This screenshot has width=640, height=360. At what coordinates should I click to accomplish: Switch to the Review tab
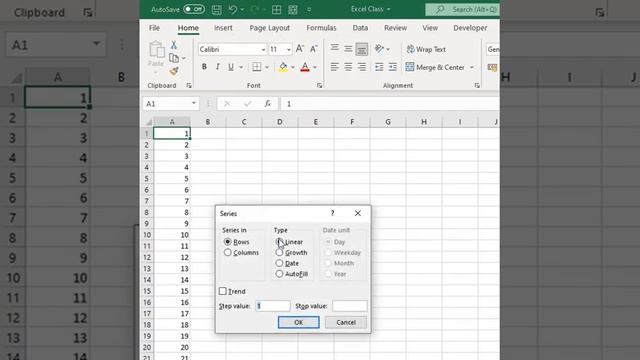(395, 28)
